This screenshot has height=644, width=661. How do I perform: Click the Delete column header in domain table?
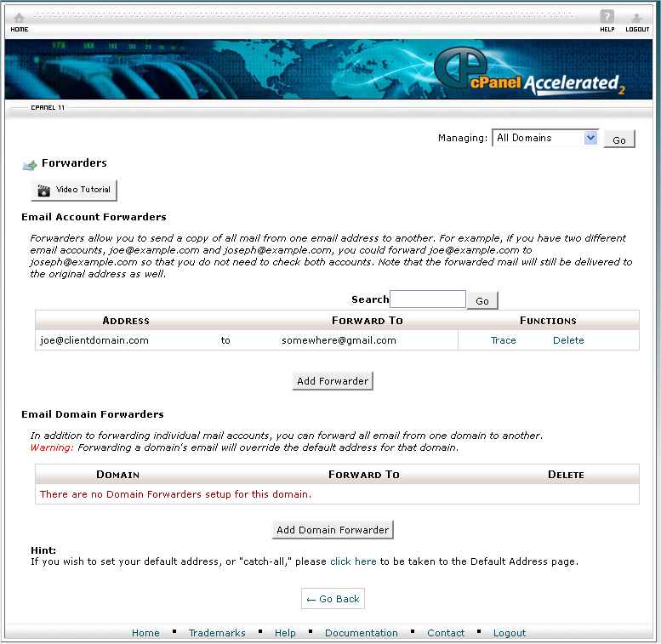(566, 475)
